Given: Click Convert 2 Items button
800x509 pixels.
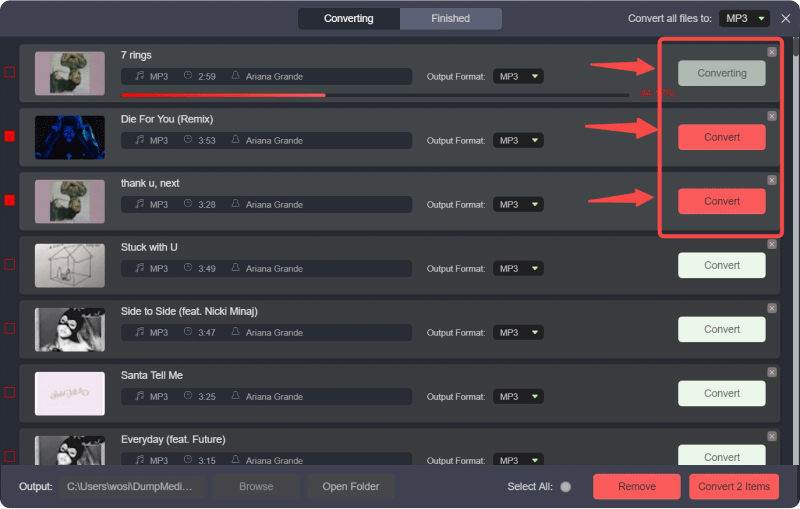Looking at the screenshot, I should (734, 487).
